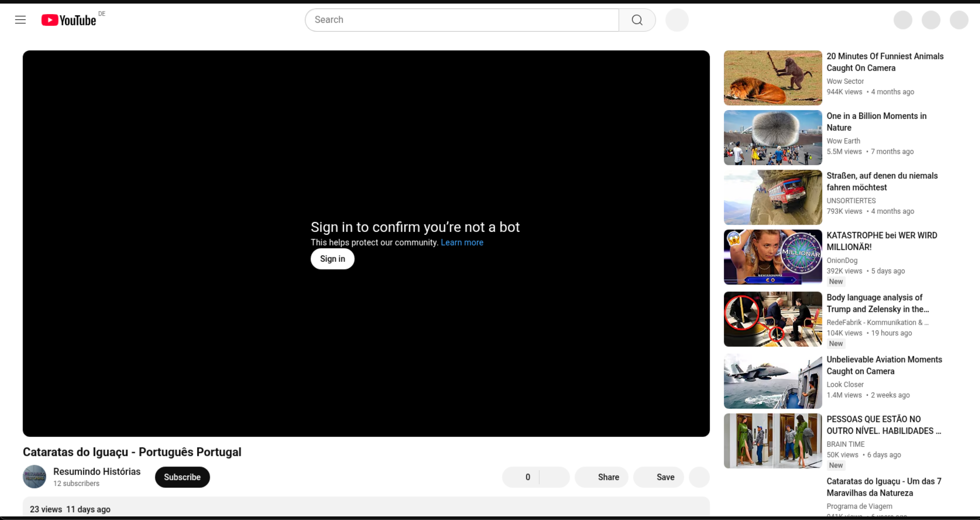Open Body language analysis video thumbnail

pos(773,319)
